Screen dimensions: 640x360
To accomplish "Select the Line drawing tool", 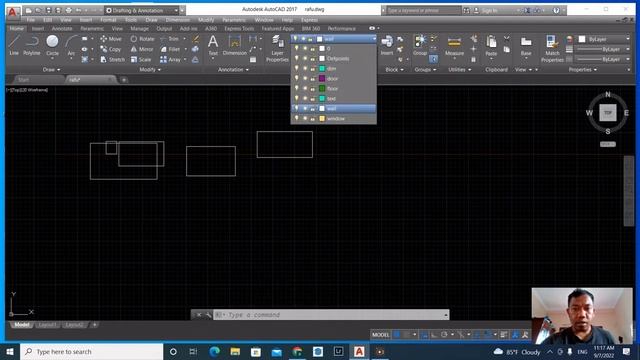I will (14, 45).
